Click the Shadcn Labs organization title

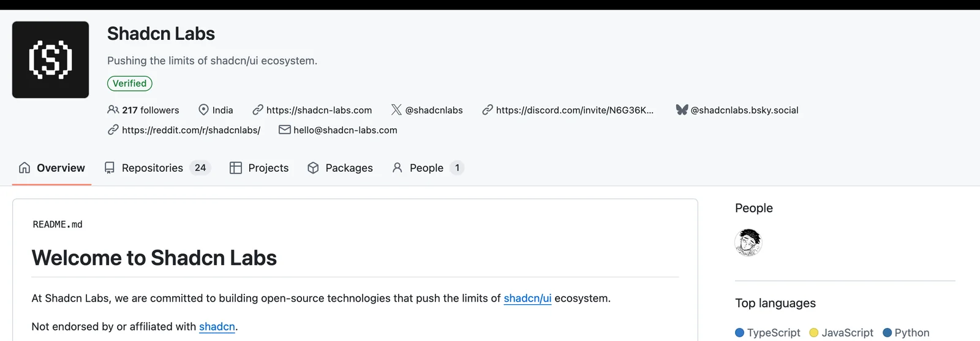click(x=161, y=34)
